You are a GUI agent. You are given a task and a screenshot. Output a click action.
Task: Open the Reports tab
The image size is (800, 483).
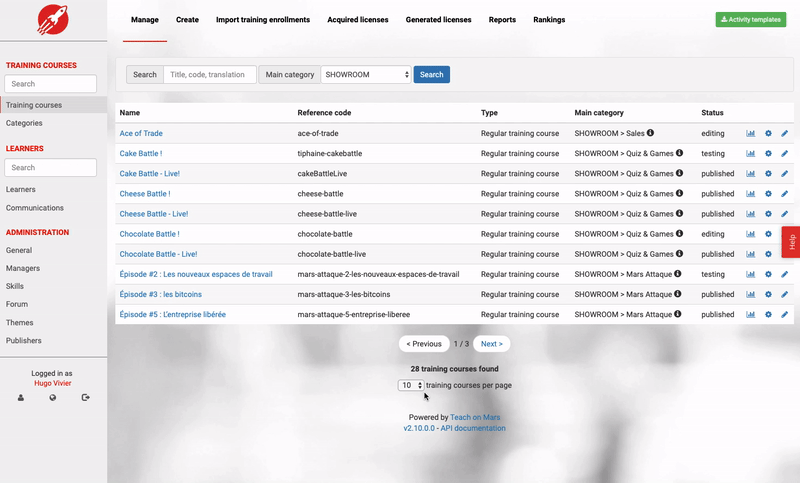pyautogui.click(x=502, y=20)
